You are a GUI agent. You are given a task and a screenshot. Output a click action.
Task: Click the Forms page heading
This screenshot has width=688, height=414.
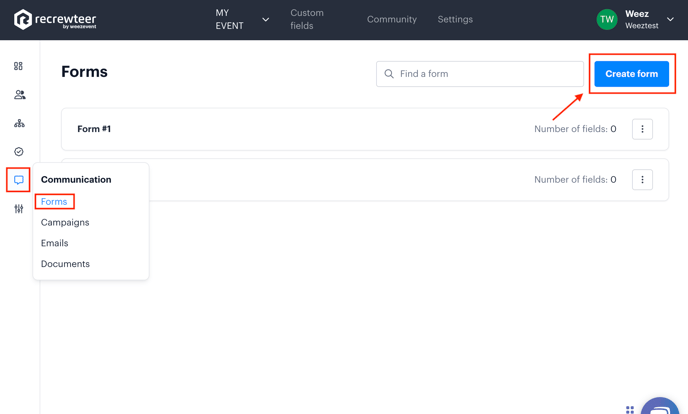pyautogui.click(x=84, y=71)
